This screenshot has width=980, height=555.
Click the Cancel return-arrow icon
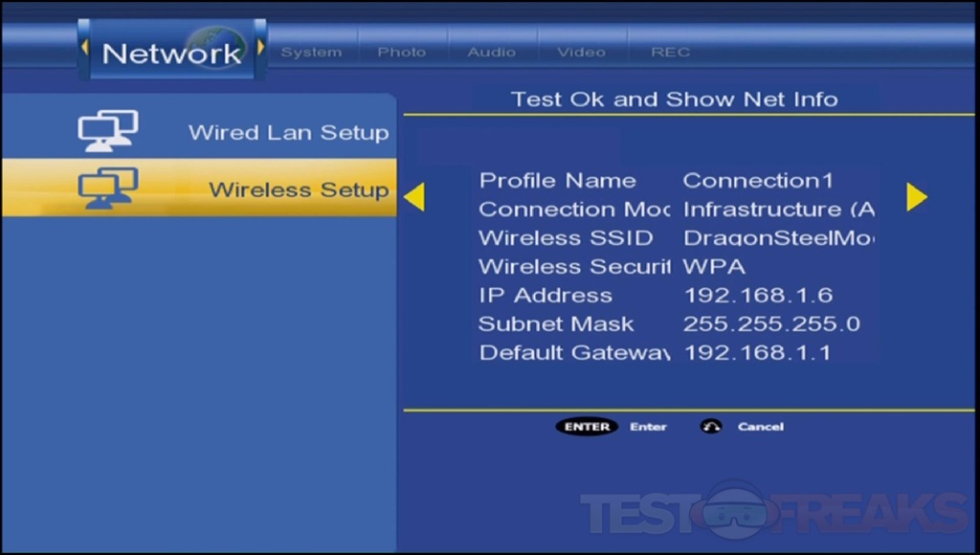711,427
